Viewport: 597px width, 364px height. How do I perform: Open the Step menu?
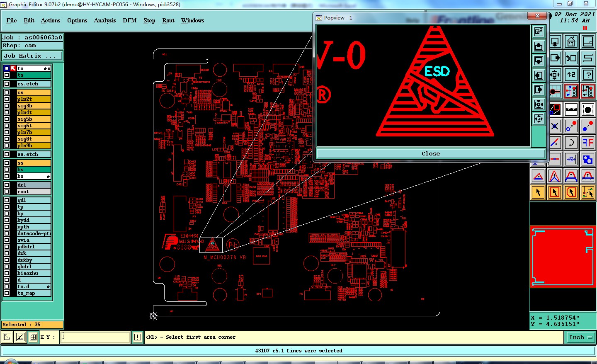point(149,20)
